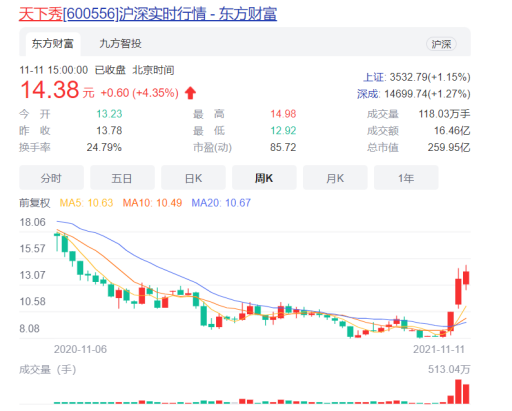This screenshot has height=411, width=512.
Task: Open the 深成 index link
Action: 368,94
